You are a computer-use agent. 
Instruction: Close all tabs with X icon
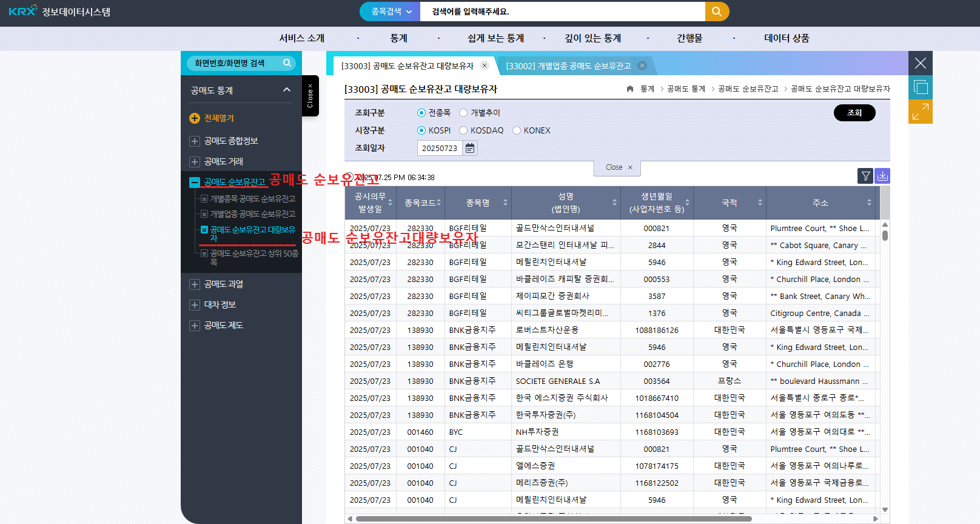pyautogui.click(x=921, y=63)
